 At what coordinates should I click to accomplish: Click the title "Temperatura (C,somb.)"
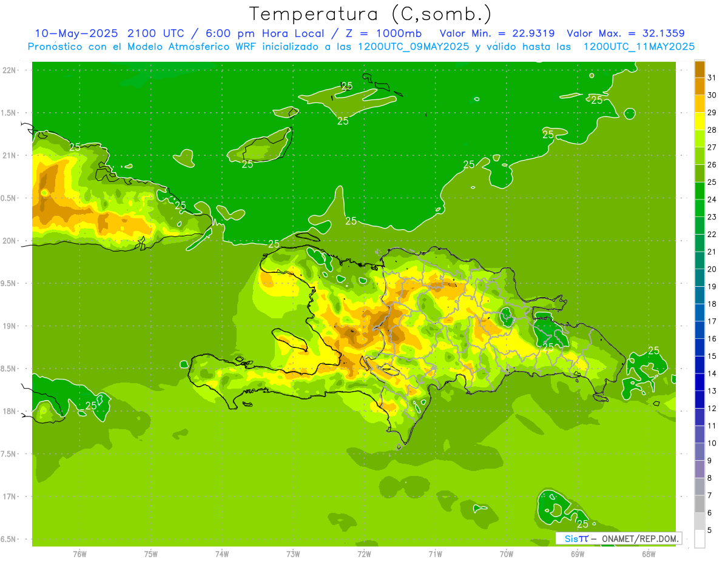(x=370, y=13)
